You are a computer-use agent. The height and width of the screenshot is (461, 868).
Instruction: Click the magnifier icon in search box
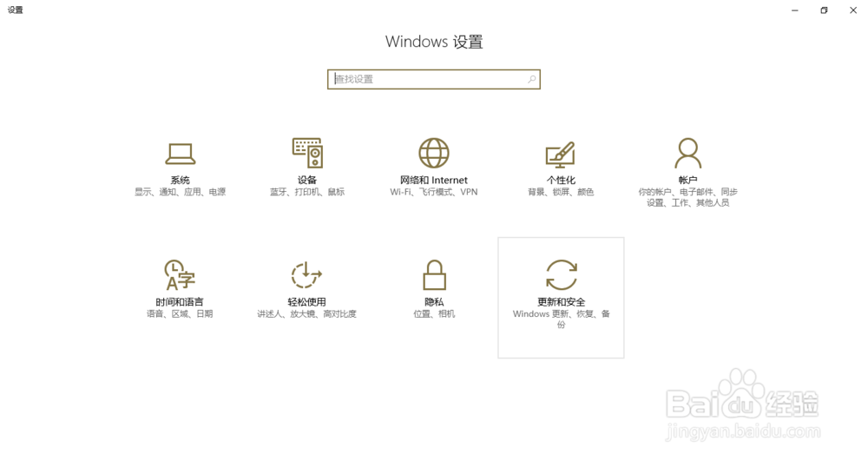(531, 79)
